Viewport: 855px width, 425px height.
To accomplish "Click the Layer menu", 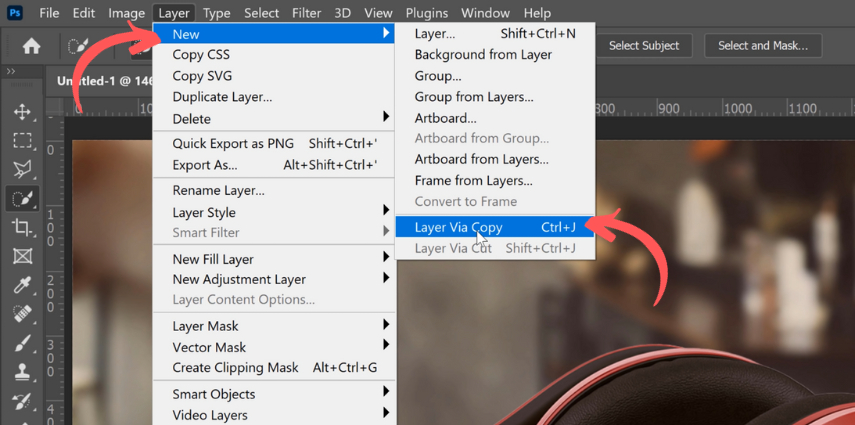I will pos(174,13).
